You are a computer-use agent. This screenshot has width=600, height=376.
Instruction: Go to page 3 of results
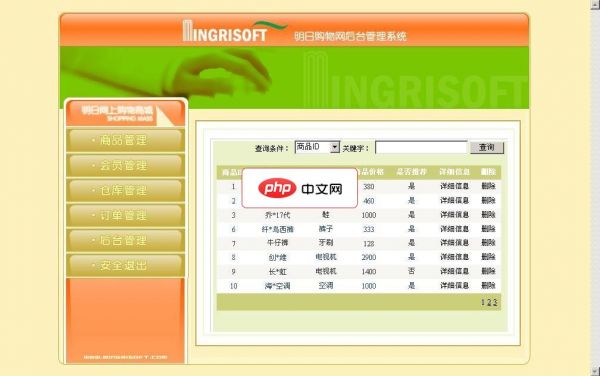(x=495, y=303)
